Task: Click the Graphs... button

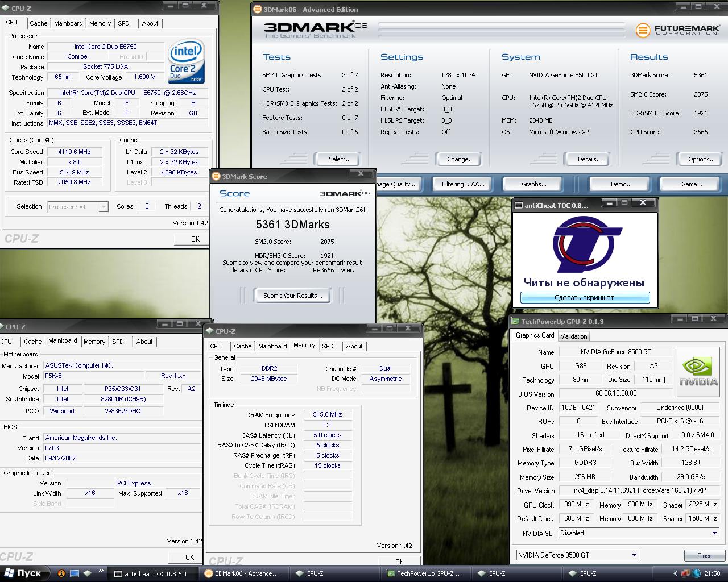Action: click(534, 184)
